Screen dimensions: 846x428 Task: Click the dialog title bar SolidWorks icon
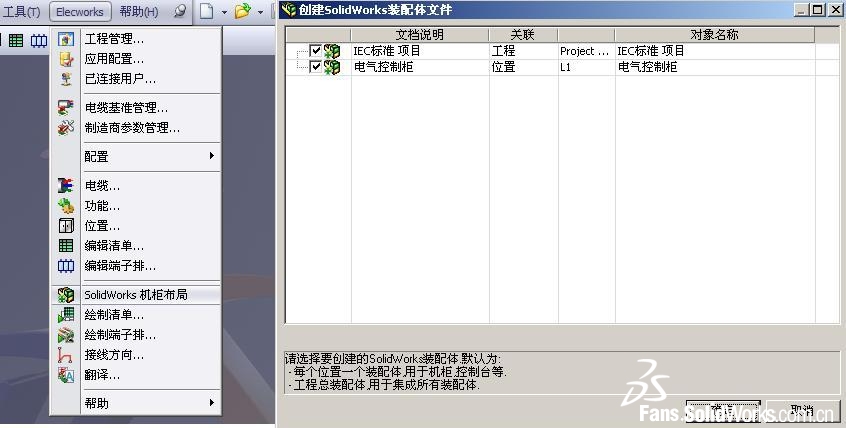[289, 10]
